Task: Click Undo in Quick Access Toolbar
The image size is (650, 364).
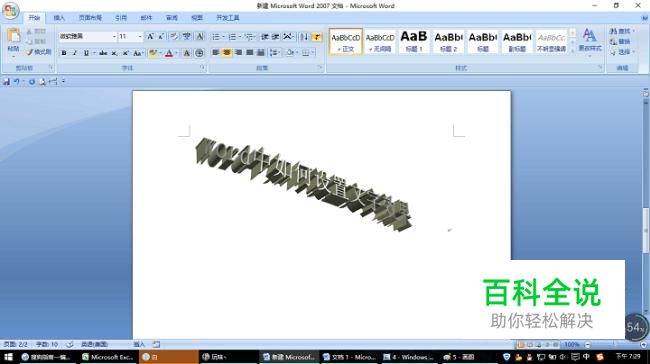Action: tap(16, 82)
